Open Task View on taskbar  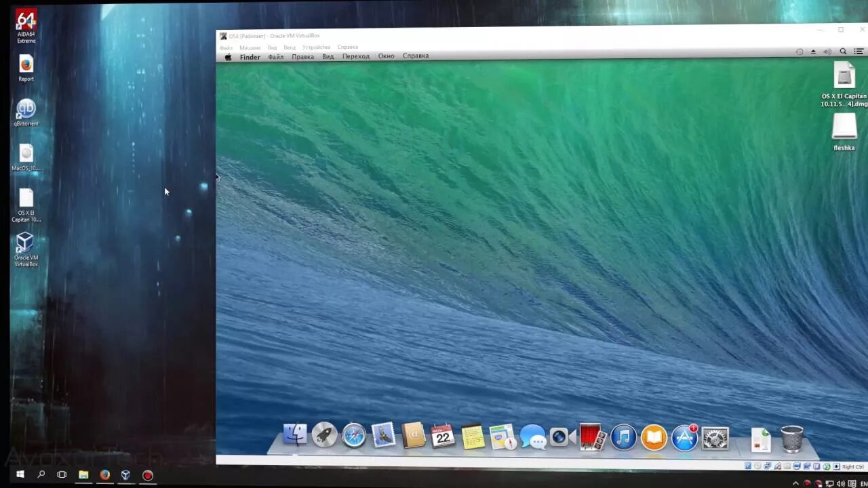62,474
